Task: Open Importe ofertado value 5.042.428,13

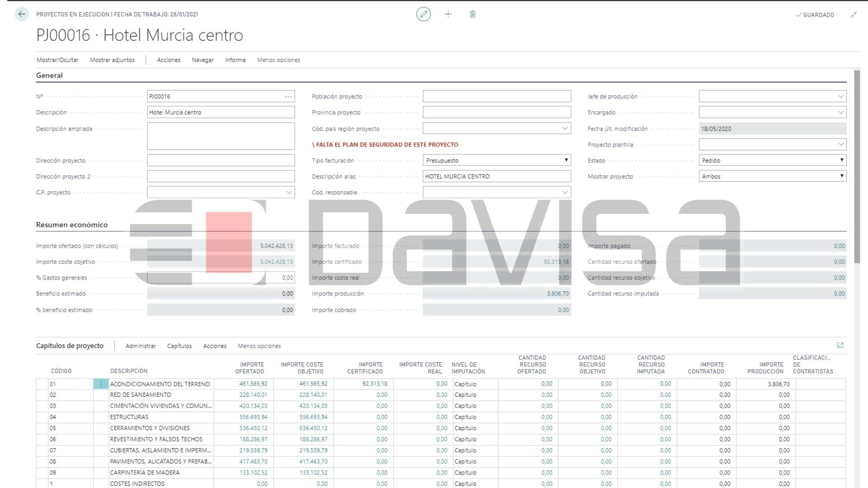Action: click(276, 246)
